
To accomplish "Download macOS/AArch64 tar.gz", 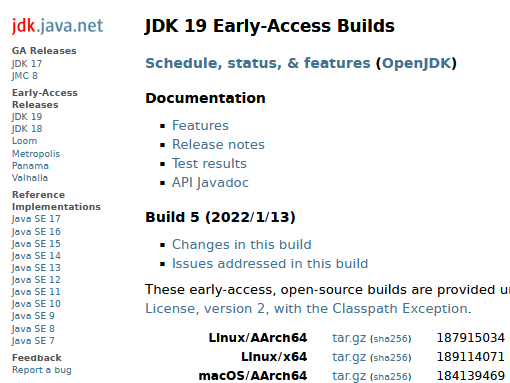I will point(349,376).
